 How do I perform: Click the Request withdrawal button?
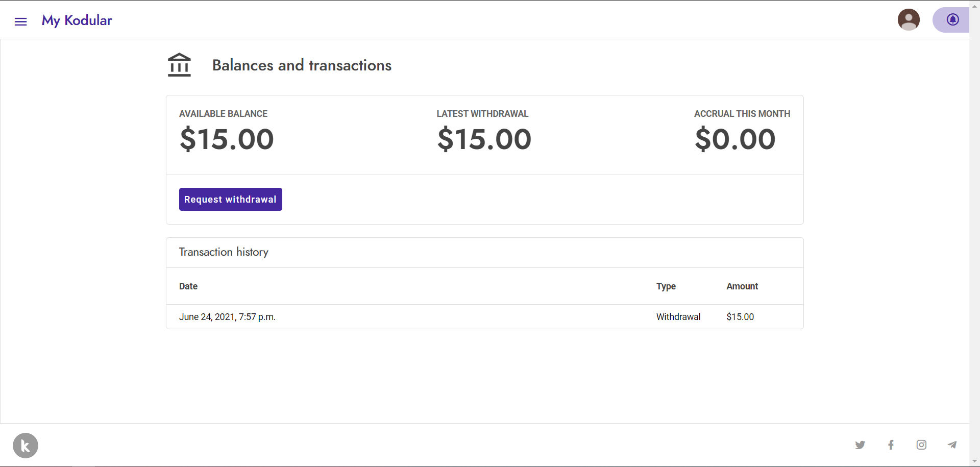(231, 199)
